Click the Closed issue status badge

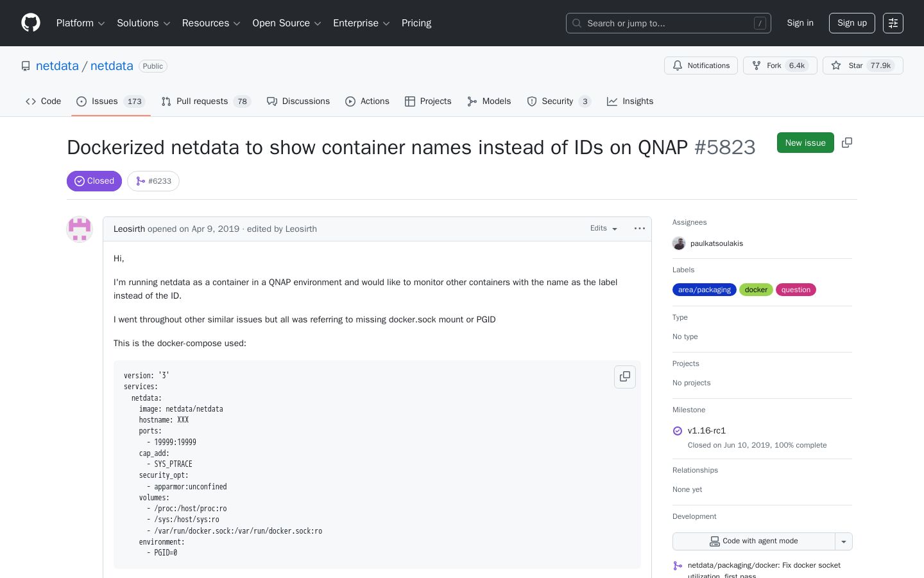(x=94, y=181)
